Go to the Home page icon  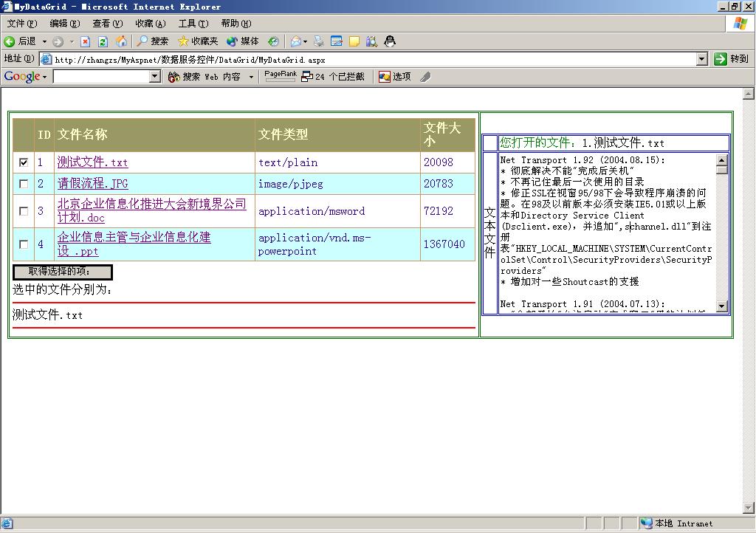pos(121,41)
